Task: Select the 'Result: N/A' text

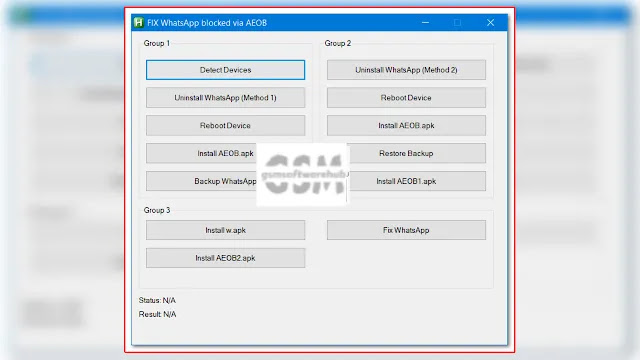Action: coord(157,314)
